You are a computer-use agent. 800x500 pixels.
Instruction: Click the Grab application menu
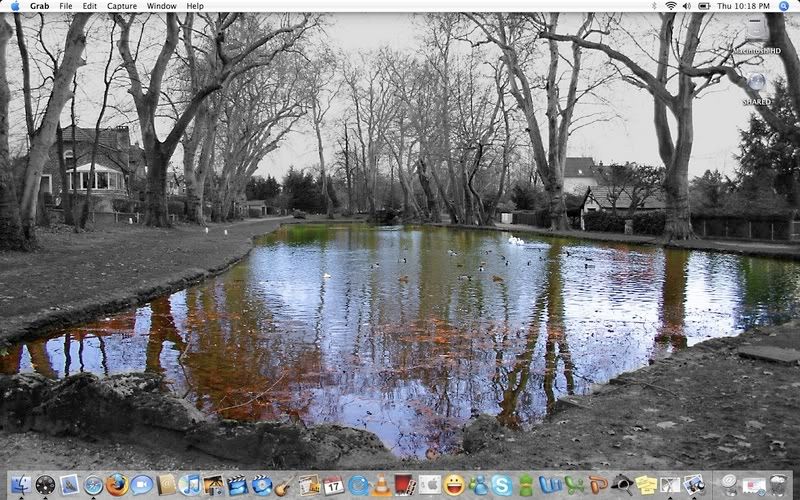[x=40, y=6]
